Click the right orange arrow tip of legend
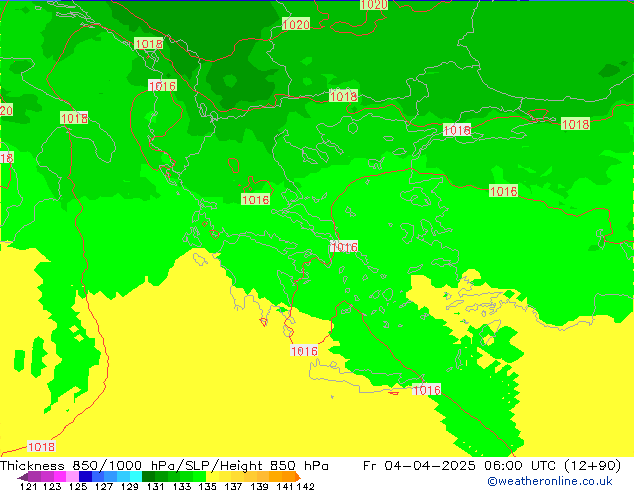Viewport: 634px width, 490px height. click(x=296, y=476)
